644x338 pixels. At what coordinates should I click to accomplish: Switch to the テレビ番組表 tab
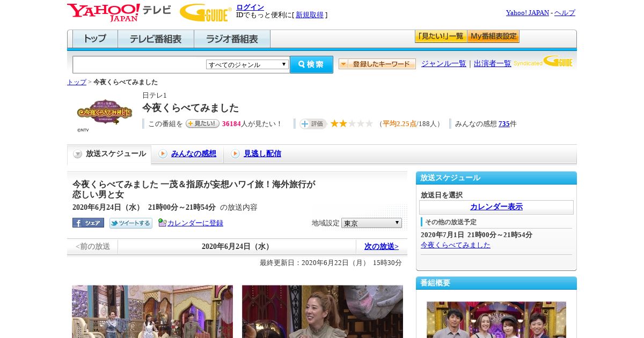pyautogui.click(x=156, y=39)
